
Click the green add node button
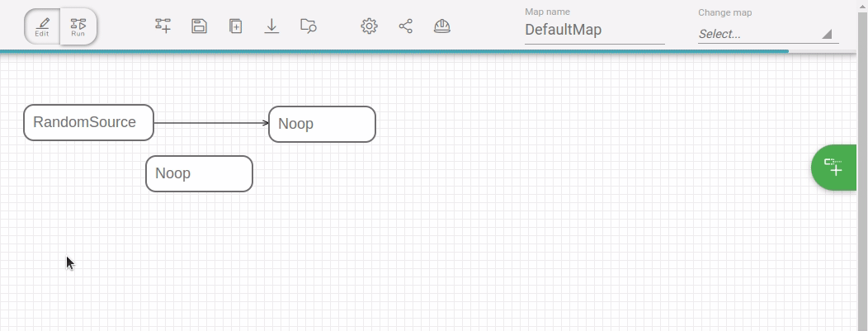point(834,168)
